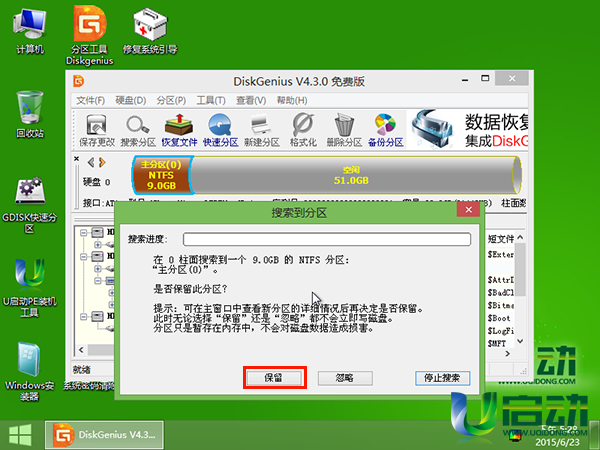Expand the first child under the second HD

coord(98,269)
